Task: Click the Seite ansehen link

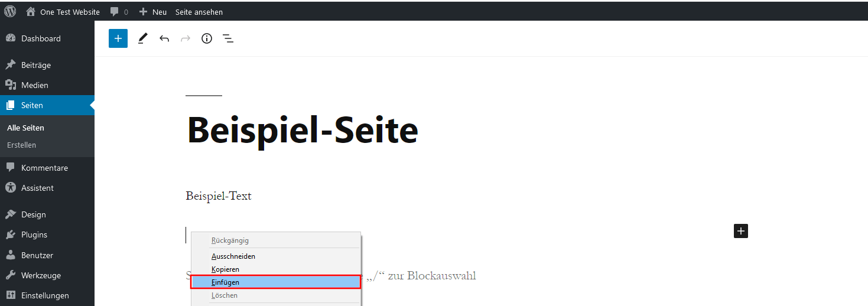Action: point(199,12)
